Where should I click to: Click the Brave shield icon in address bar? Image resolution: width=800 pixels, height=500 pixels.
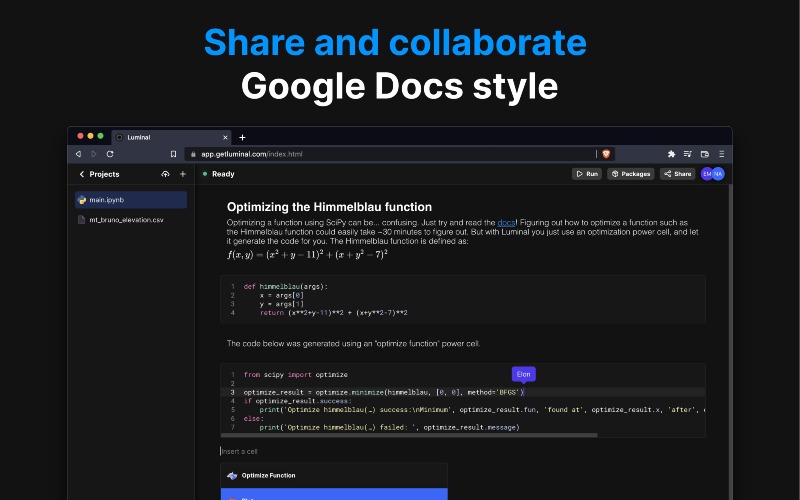(x=606, y=154)
